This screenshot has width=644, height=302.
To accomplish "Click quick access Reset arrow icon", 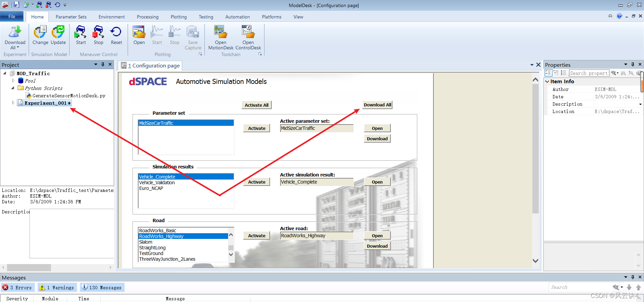I will pyautogui.click(x=57, y=5).
